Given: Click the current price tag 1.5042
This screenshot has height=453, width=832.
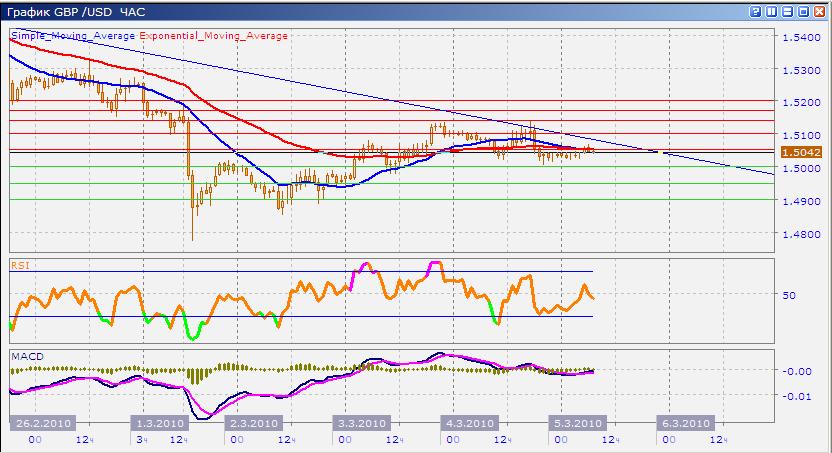Looking at the screenshot, I should click(801, 152).
